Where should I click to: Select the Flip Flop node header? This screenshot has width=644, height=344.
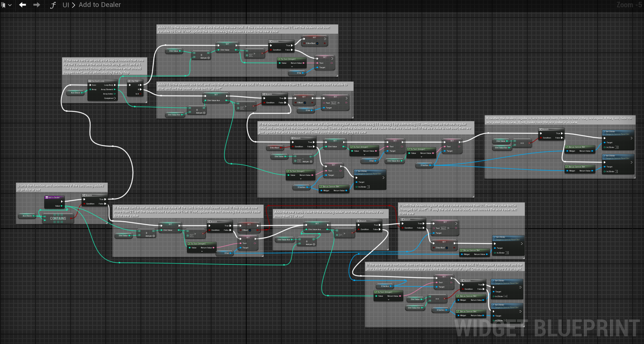point(134,81)
